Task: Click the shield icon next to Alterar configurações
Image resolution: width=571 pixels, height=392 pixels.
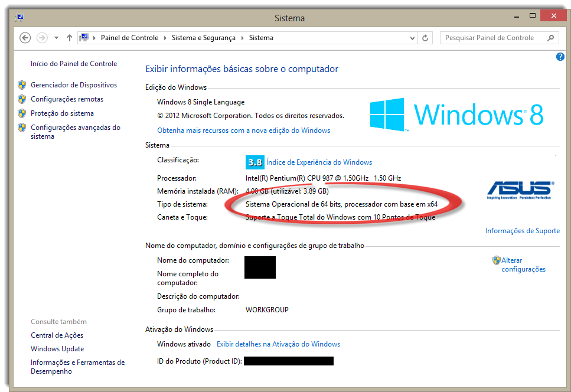Action: (x=497, y=260)
